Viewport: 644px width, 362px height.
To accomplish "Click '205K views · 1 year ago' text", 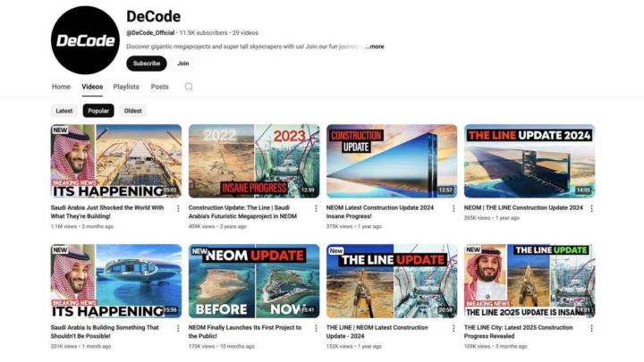I will (x=492, y=218).
